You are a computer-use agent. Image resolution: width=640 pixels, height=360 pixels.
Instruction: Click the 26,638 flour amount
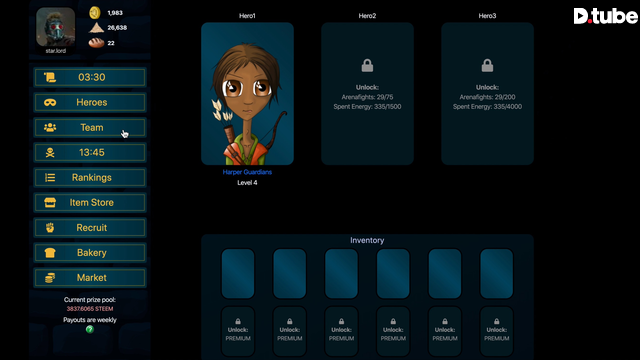[x=117, y=28]
